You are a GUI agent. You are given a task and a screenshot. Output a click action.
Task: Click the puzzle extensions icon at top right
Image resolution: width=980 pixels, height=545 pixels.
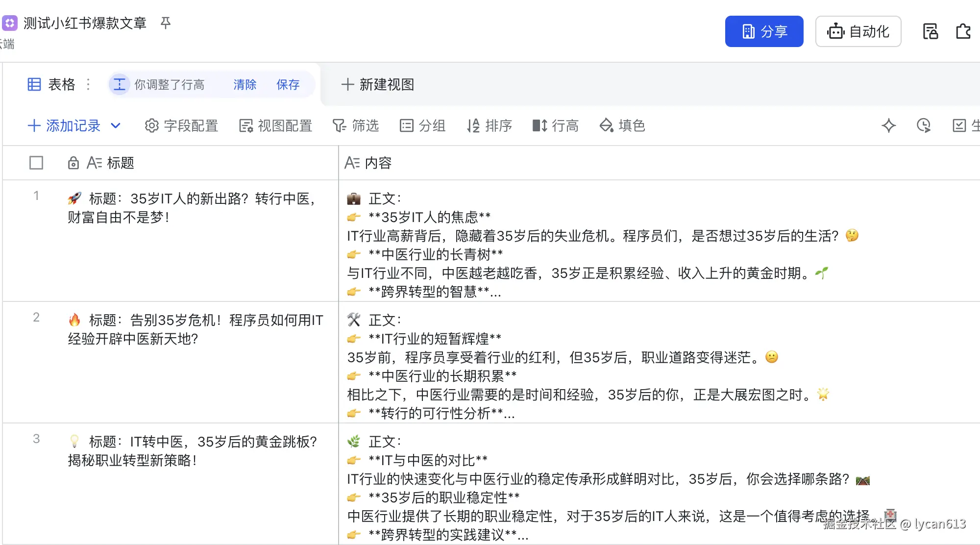[x=963, y=31]
